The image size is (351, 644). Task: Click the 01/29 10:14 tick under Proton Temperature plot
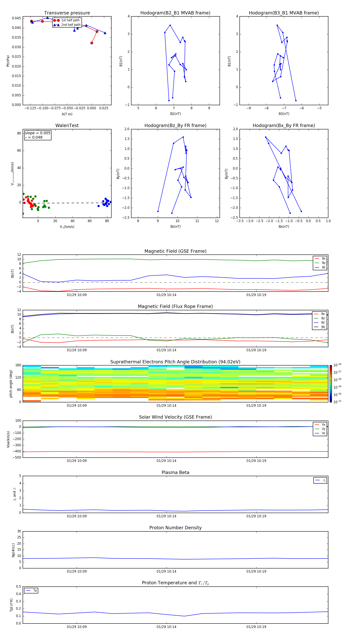166,627
